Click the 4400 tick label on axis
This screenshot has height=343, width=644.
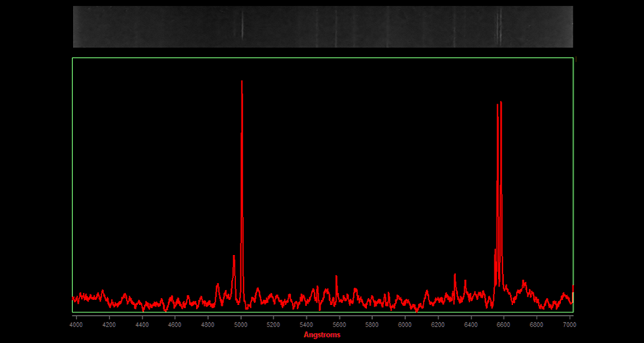142,324
